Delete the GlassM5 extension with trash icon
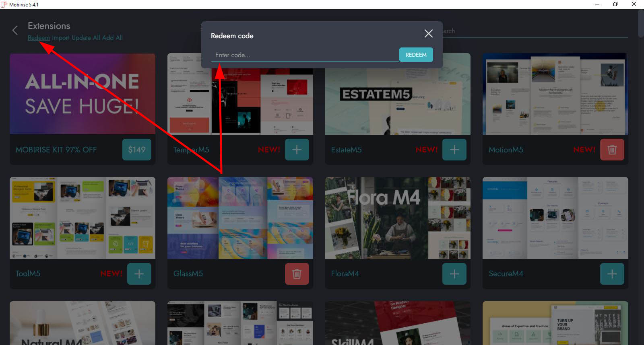Image resolution: width=644 pixels, height=345 pixels. tap(297, 274)
